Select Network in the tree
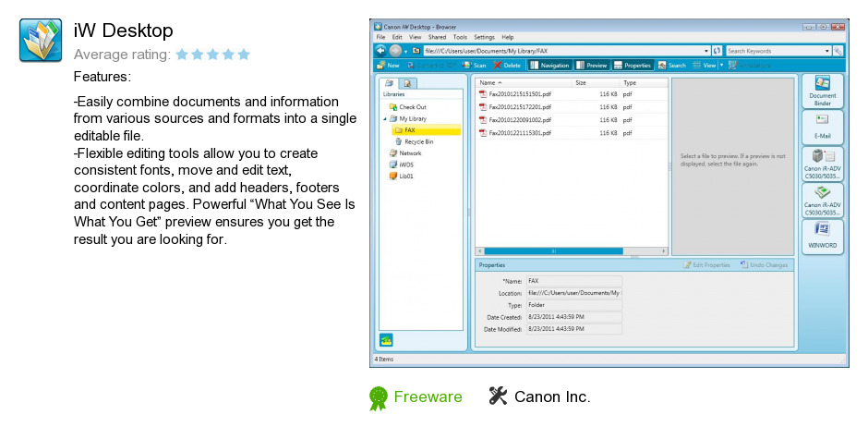 (x=405, y=153)
